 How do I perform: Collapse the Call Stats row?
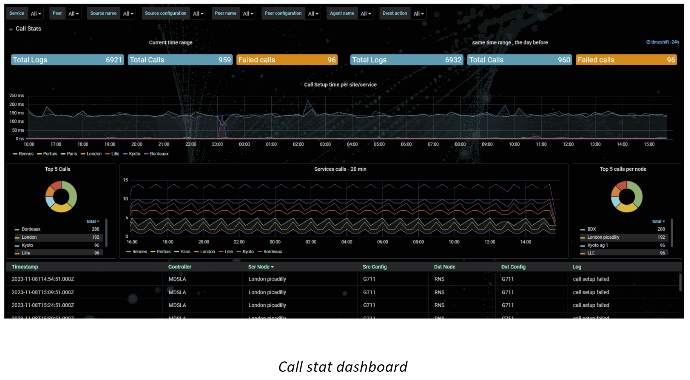[25, 29]
